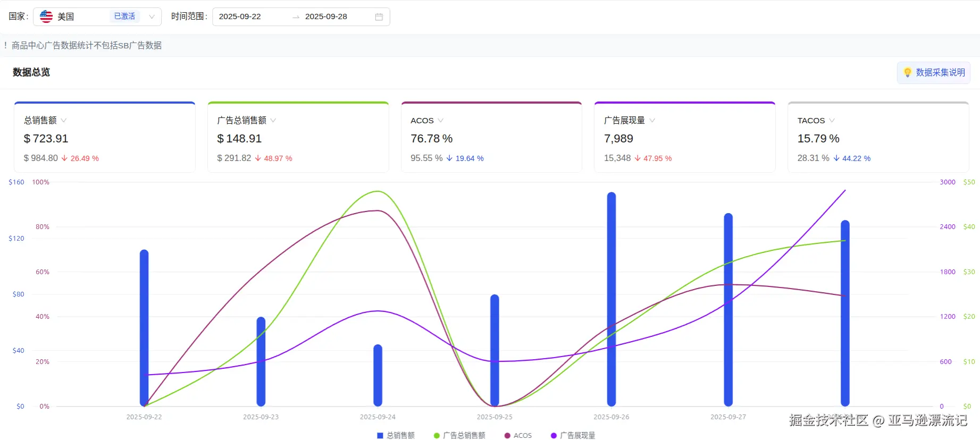980x440 pixels.
Task: Click the 48.97% decline indicator
Action: click(x=274, y=158)
